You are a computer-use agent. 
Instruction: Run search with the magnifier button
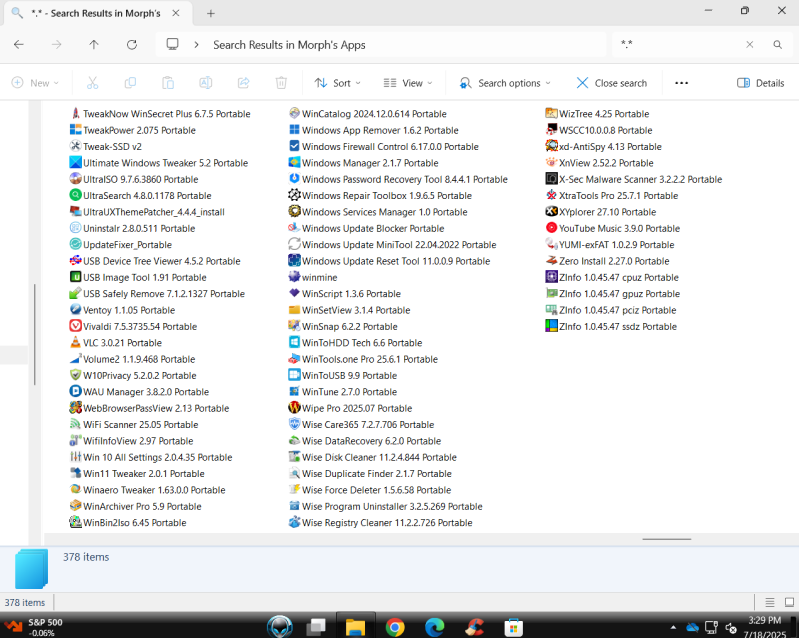click(x=777, y=44)
